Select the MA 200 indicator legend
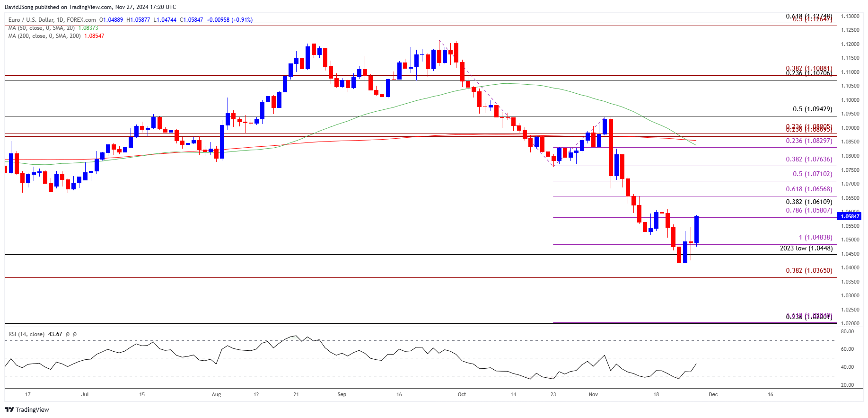This screenshot has width=868, height=418. pyautogui.click(x=56, y=36)
